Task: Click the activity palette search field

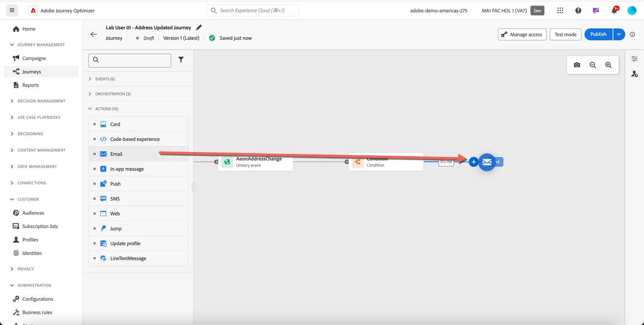Action: (130, 60)
